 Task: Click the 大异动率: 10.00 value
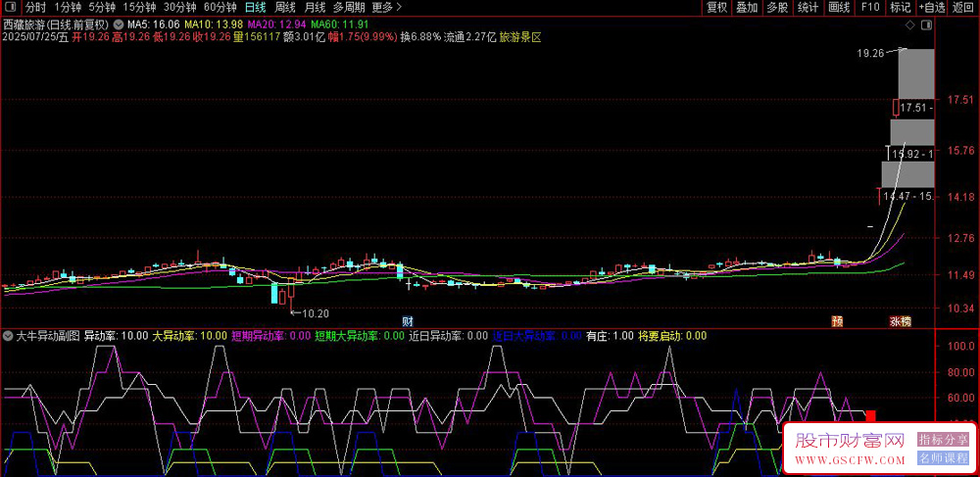191,336
